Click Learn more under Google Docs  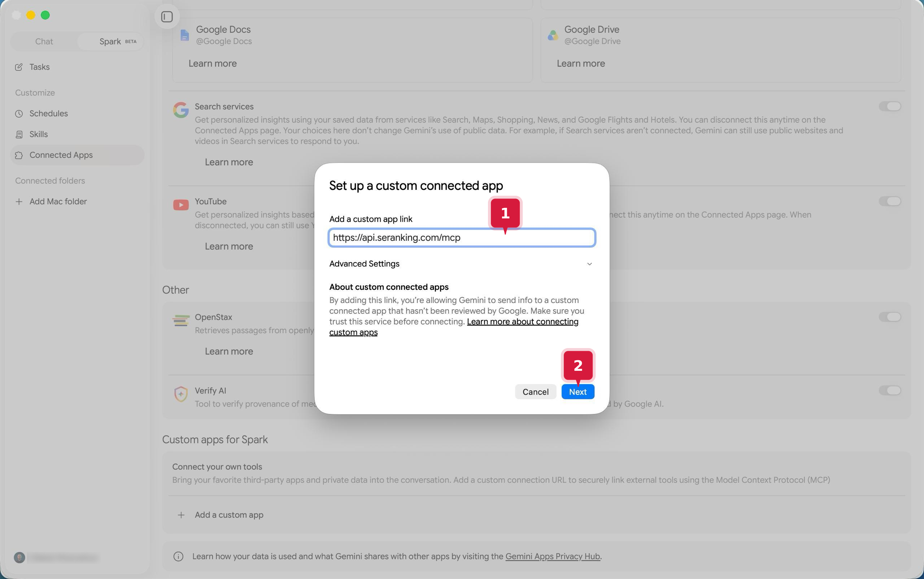point(213,64)
